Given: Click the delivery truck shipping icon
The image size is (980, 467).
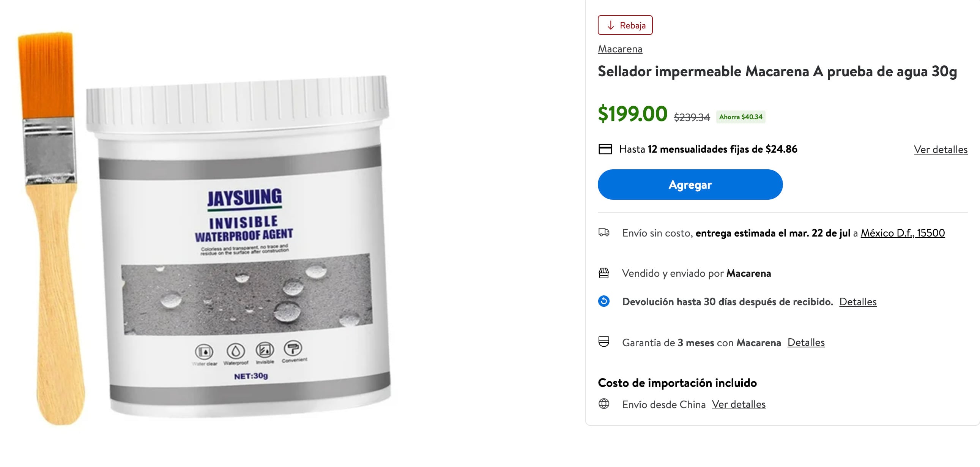Looking at the screenshot, I should pos(604,232).
